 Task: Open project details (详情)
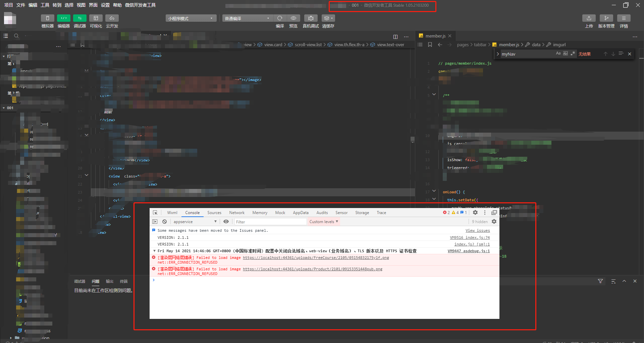point(624,18)
